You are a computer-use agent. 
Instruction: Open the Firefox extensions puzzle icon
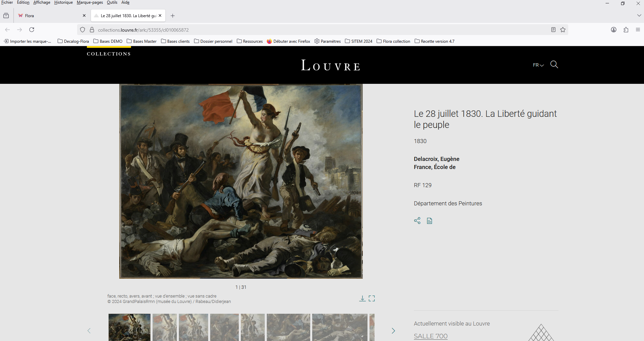point(626,30)
